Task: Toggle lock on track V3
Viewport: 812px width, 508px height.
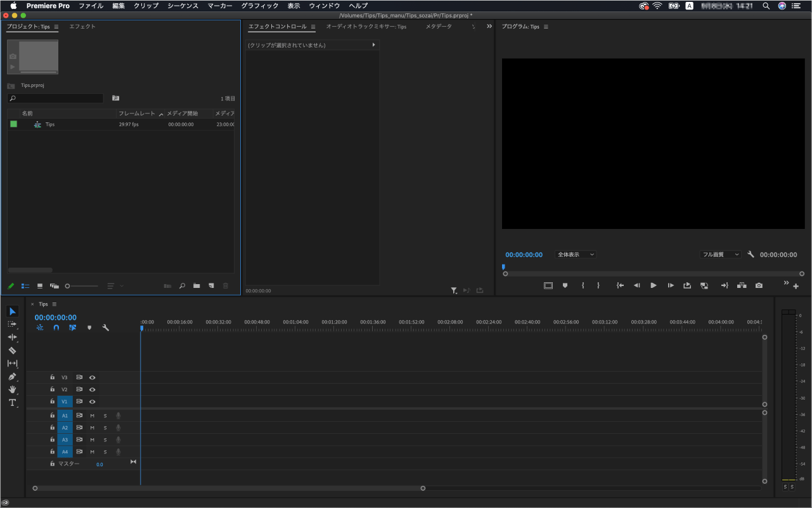Action: point(53,377)
